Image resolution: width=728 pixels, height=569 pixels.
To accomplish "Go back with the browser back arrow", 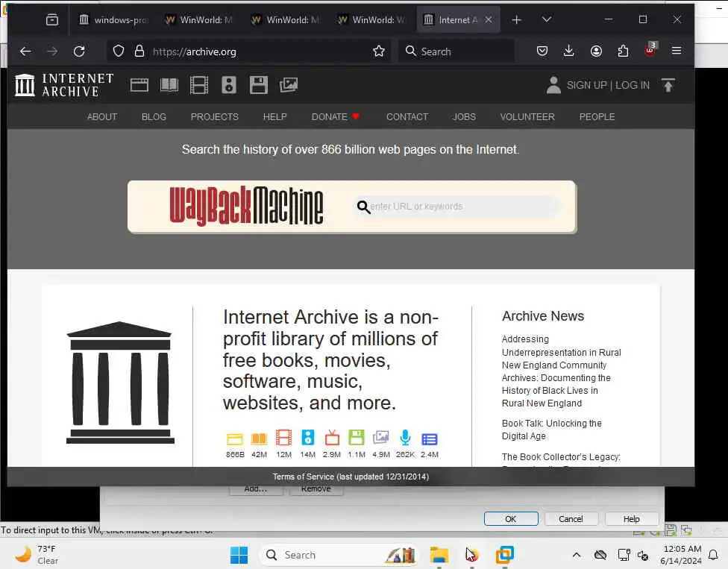I will (x=25, y=51).
